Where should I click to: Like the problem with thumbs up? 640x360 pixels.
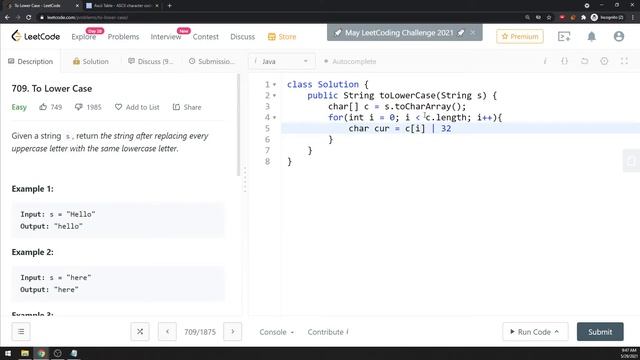[43, 107]
